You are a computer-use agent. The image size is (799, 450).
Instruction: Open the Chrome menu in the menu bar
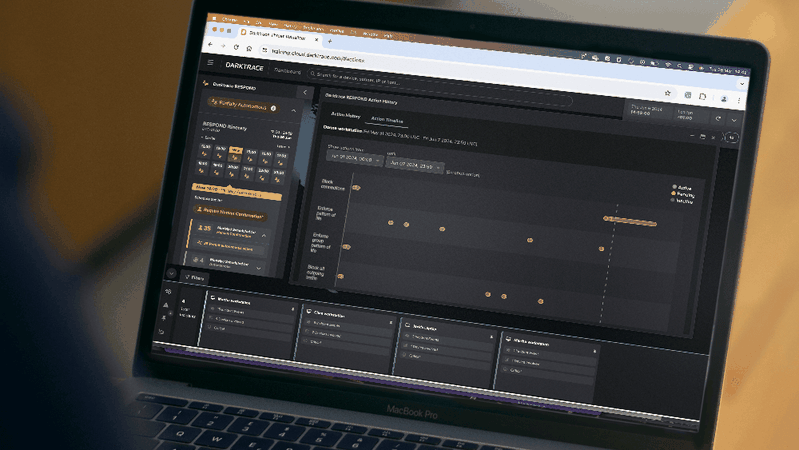[229, 19]
